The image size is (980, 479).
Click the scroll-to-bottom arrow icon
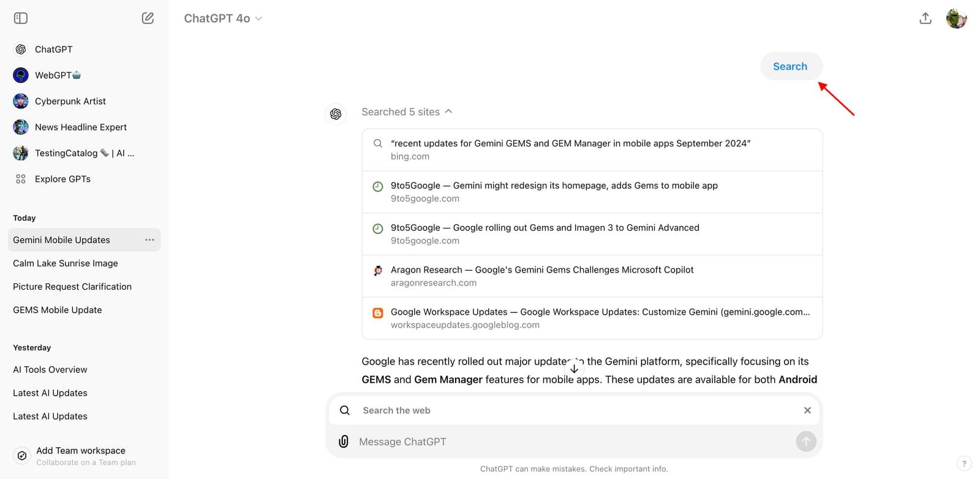574,369
